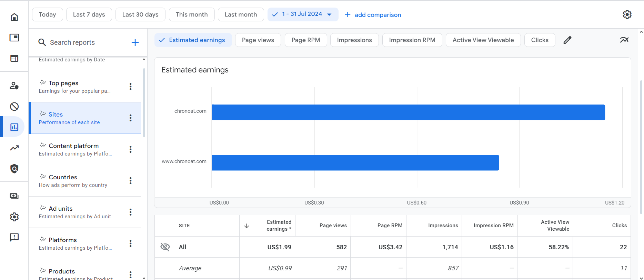Edit metrics with the pencil icon
The height and width of the screenshot is (280, 644).
(567, 40)
